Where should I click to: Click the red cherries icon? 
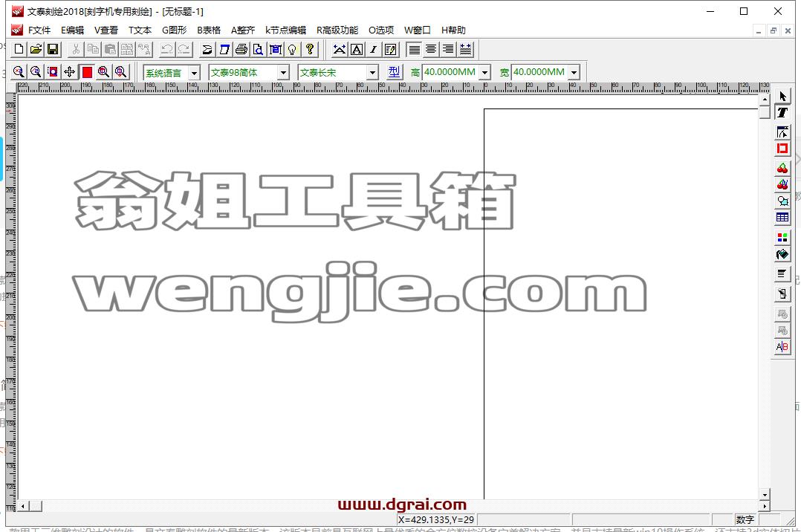[782, 168]
